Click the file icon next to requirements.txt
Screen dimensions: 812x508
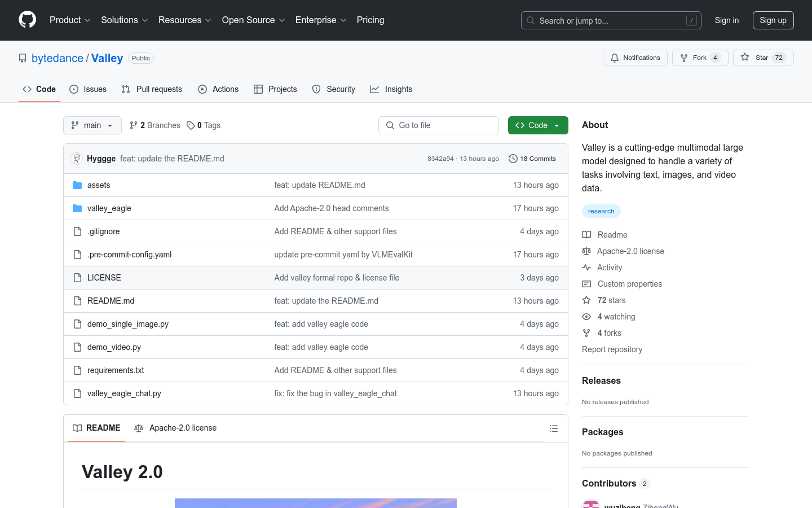click(77, 370)
